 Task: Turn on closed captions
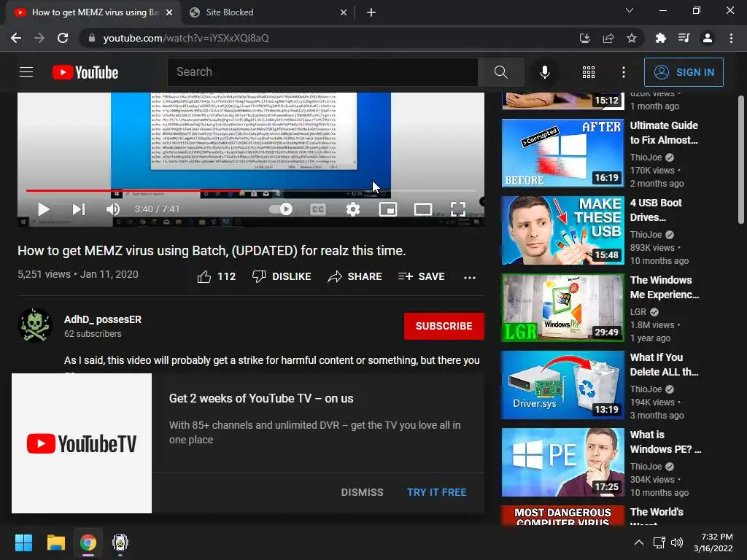click(318, 209)
